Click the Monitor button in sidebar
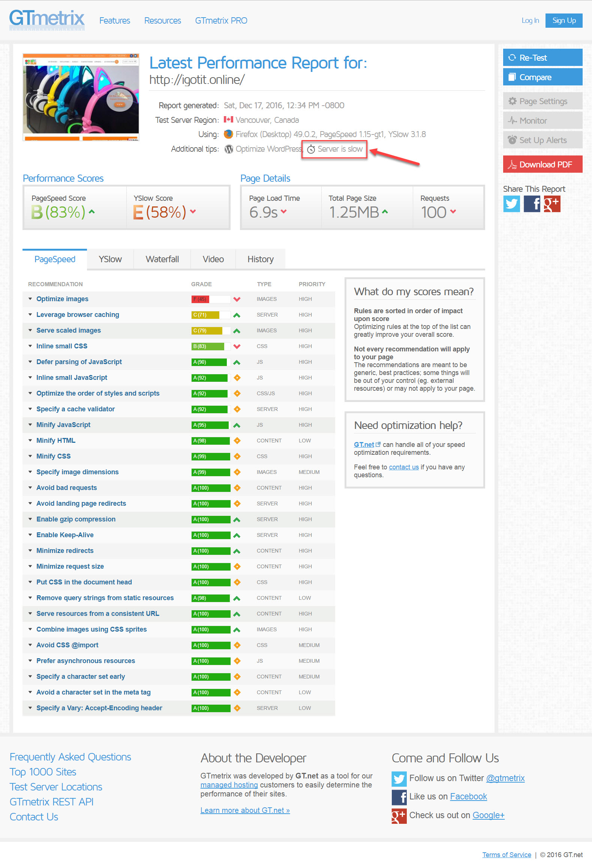 coord(543,121)
